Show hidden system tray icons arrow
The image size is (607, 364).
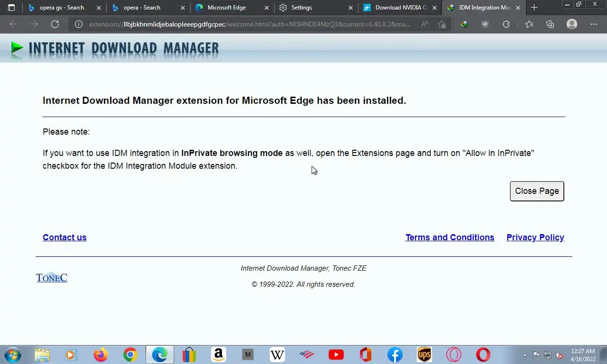click(524, 355)
